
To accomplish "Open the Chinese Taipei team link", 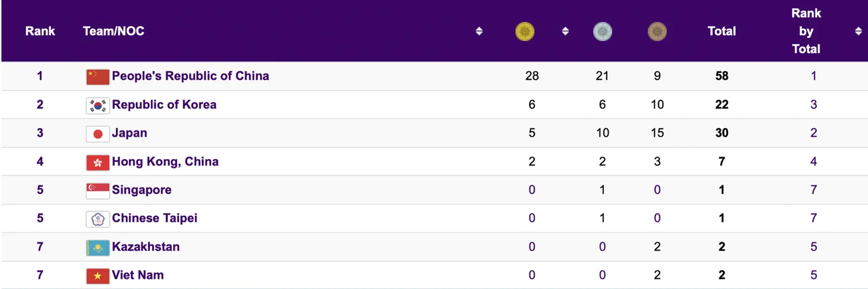I will 155,218.
